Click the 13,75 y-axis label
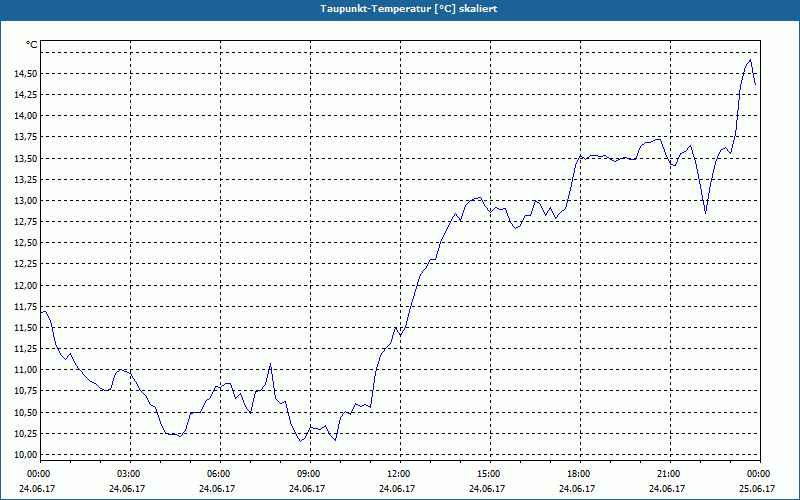Screen dimensions: 800x500 26,137
